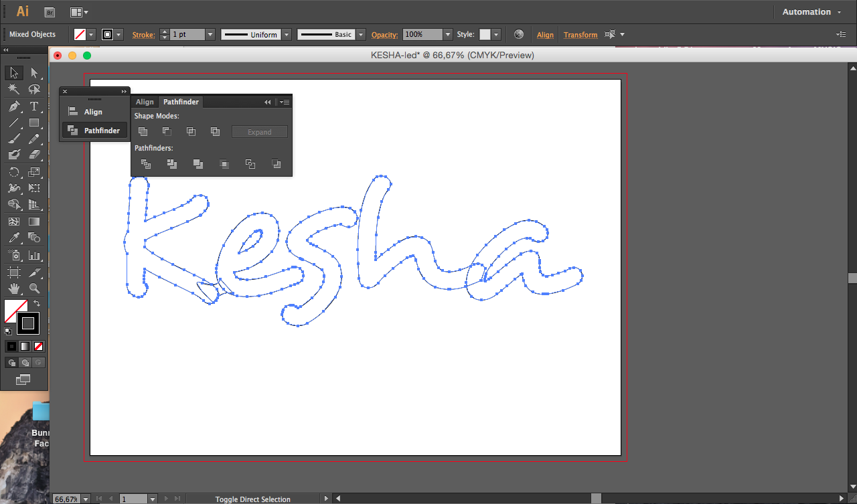Open the Transform link in control bar
The image size is (857, 504).
(580, 35)
